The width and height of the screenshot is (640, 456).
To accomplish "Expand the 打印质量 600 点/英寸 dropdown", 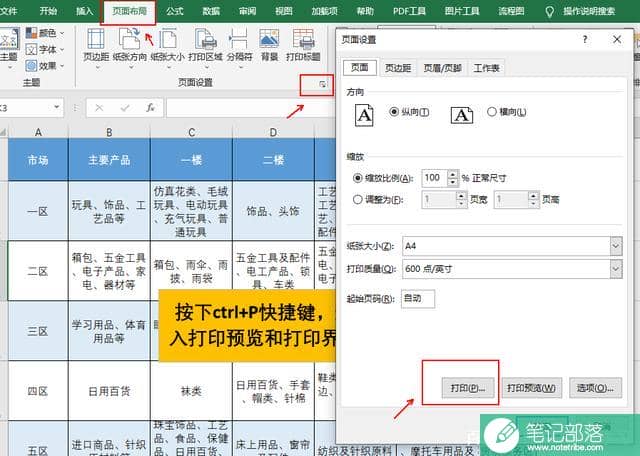I will pyautogui.click(x=616, y=269).
